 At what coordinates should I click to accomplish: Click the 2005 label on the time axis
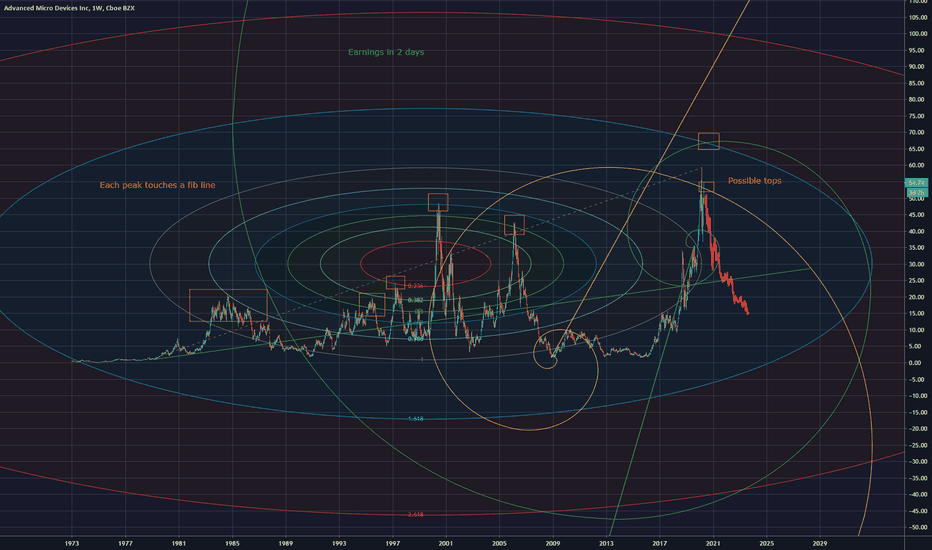[499, 543]
